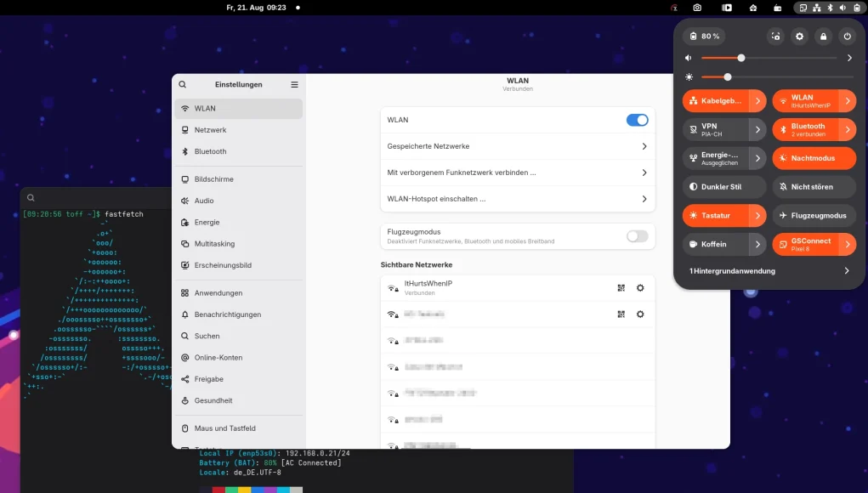The height and width of the screenshot is (493, 868).
Task: Show QR code for second listed network
Action: 621,314
